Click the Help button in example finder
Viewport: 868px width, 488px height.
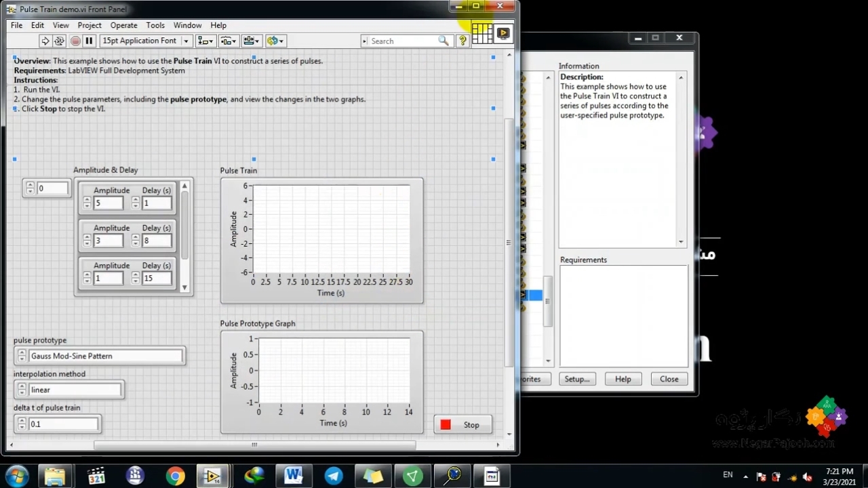pos(623,379)
